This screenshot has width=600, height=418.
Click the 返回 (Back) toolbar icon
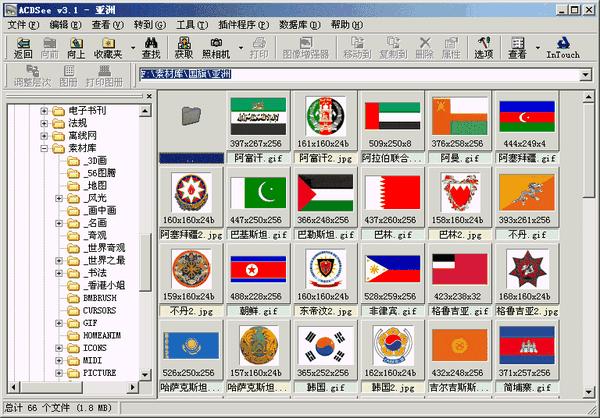tap(23, 46)
